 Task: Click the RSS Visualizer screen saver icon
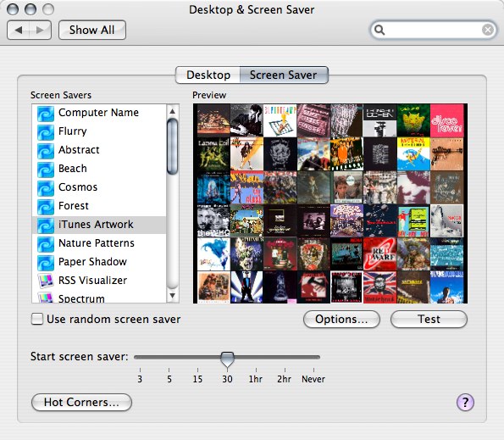point(46,281)
